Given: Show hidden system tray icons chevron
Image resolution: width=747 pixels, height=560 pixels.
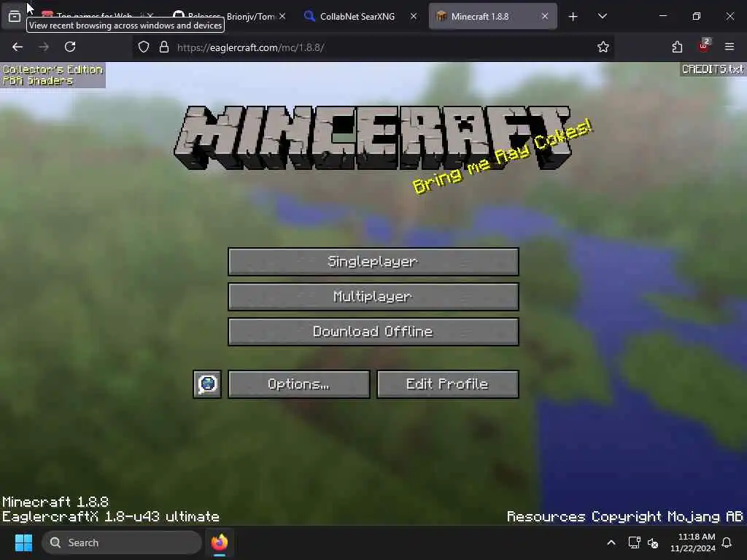Looking at the screenshot, I should (611, 542).
